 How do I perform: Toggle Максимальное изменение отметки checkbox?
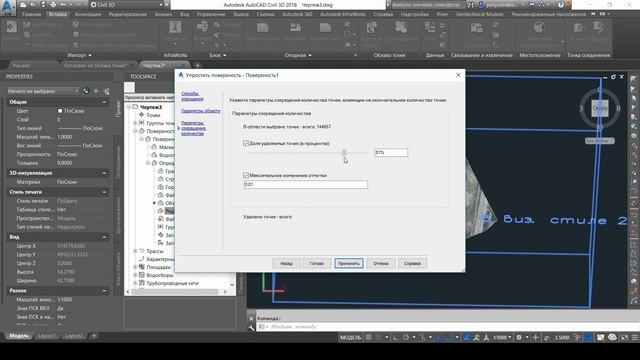pos(246,175)
